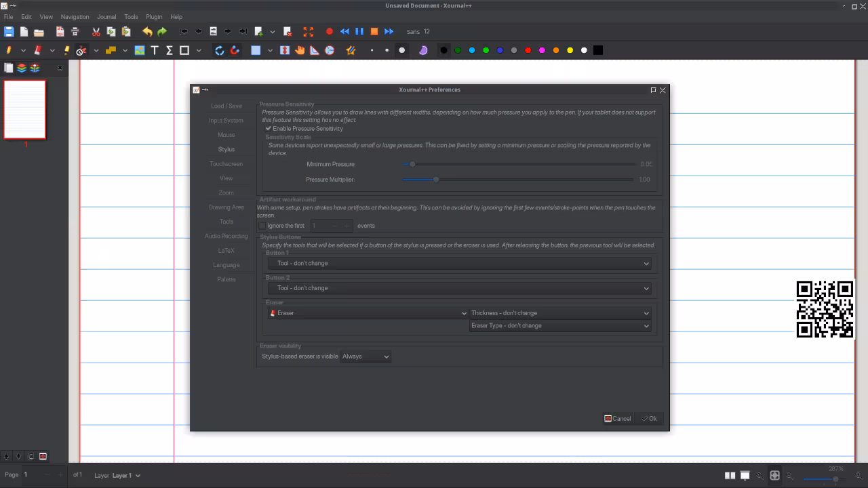Open the Load / Save preferences tab
The width and height of the screenshot is (868, 488).
click(226, 106)
